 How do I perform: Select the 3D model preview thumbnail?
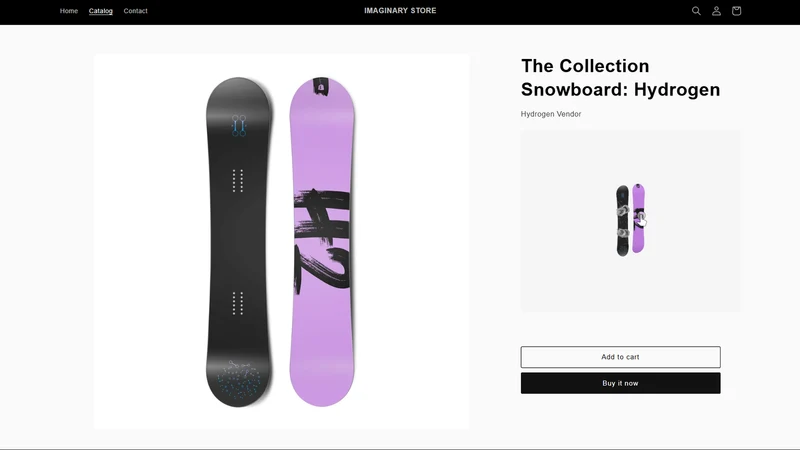(x=631, y=220)
